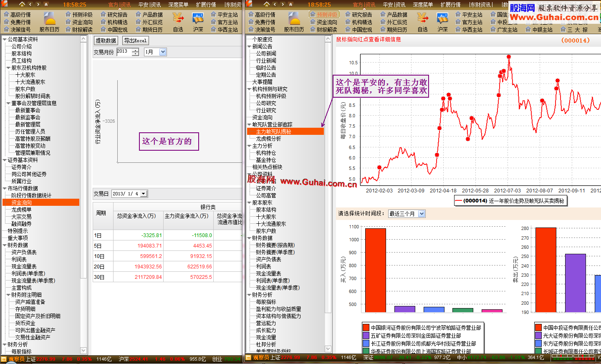Click the 提取数据 button
The width and height of the screenshot is (601, 364).
tap(106, 40)
